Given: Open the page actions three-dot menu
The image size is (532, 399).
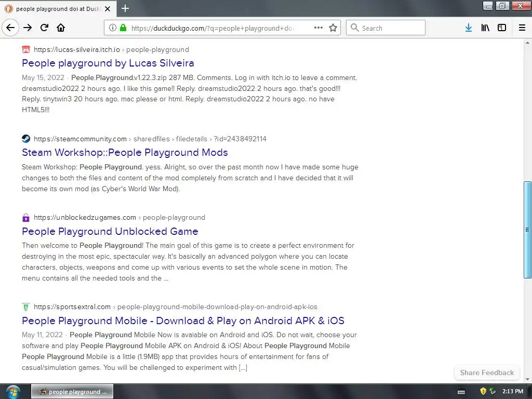Looking at the screenshot, I should [318, 28].
